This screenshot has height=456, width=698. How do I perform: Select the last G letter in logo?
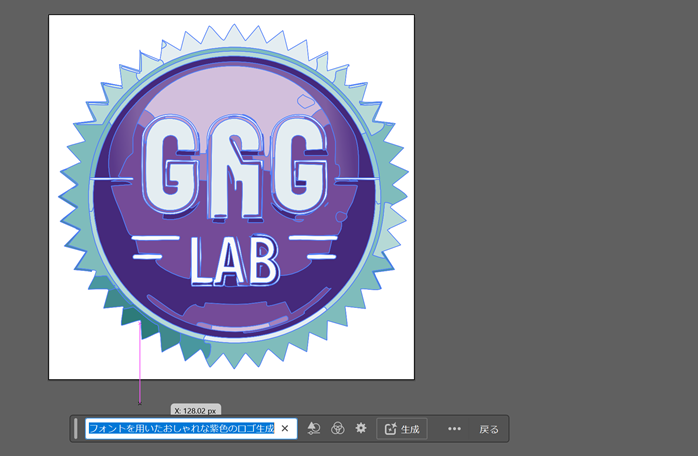[299, 167]
